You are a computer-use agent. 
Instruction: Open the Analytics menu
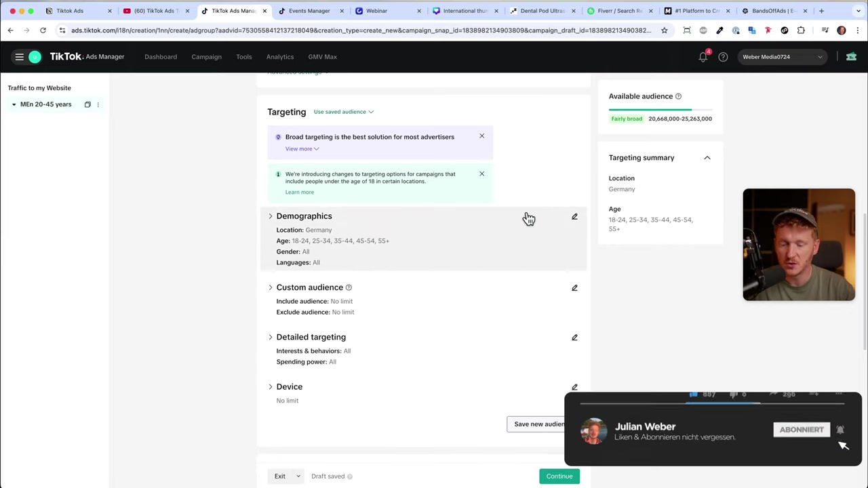[280, 57]
